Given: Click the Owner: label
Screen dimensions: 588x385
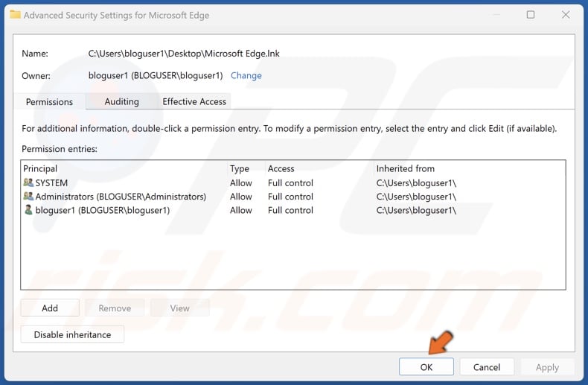Looking at the screenshot, I should (x=36, y=75).
